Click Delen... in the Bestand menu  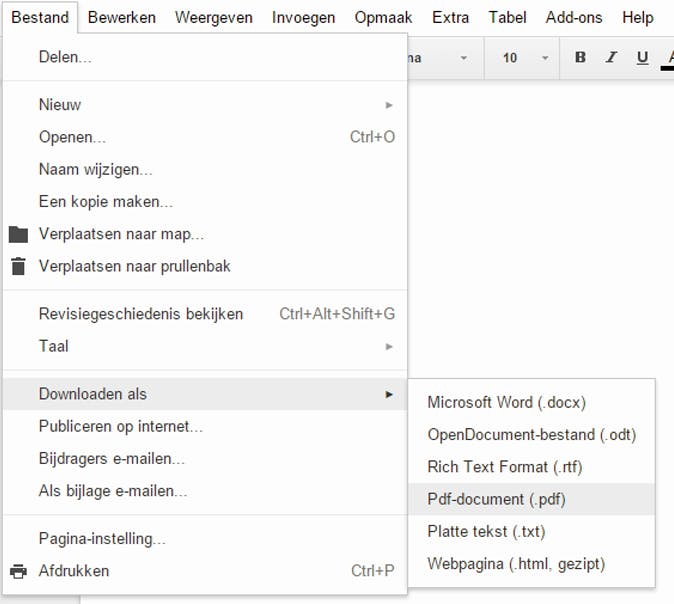[65, 57]
